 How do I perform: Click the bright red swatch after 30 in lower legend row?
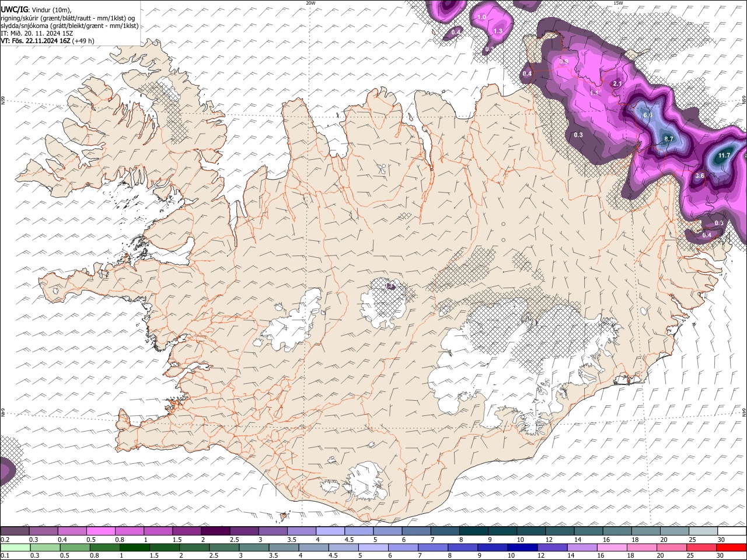point(731,548)
